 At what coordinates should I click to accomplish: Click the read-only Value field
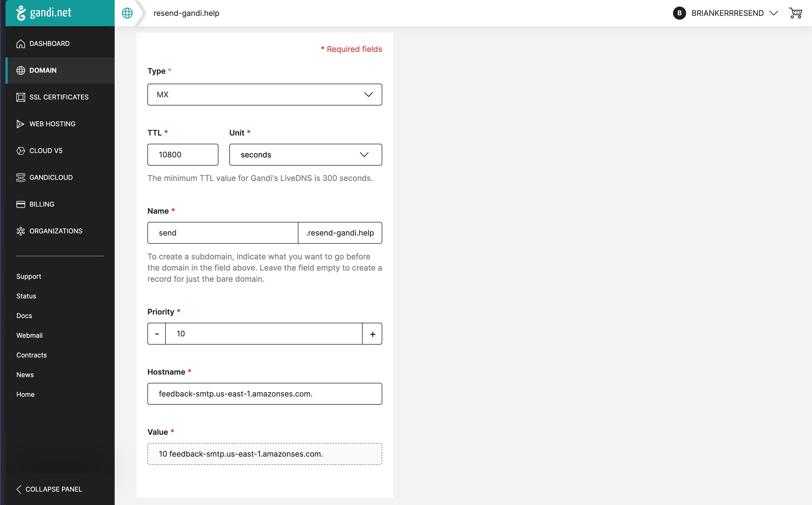[x=265, y=454]
